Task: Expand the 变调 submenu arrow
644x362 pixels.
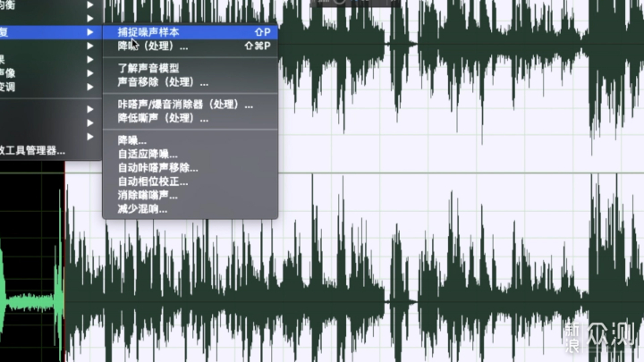Action: tap(89, 87)
